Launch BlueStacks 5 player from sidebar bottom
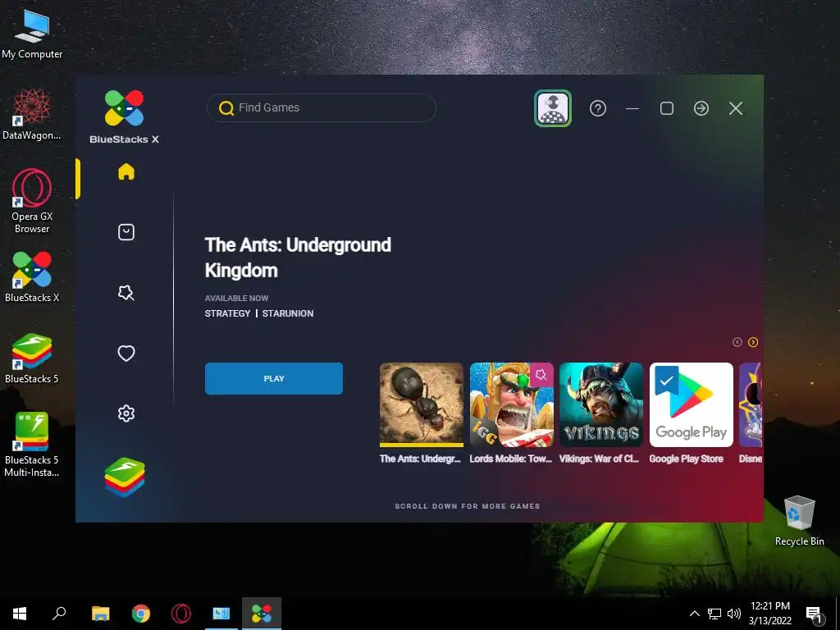This screenshot has width=840, height=630. click(125, 477)
